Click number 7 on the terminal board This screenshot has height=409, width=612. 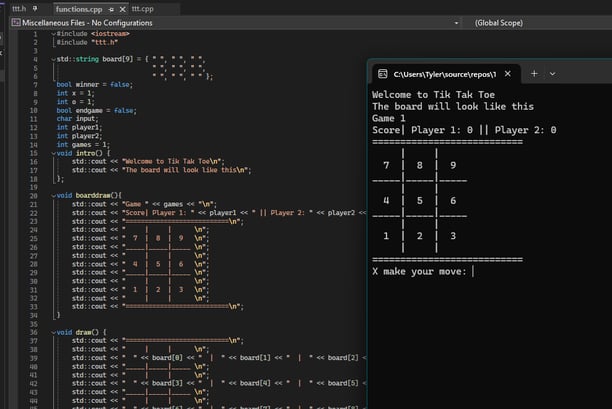[386, 165]
